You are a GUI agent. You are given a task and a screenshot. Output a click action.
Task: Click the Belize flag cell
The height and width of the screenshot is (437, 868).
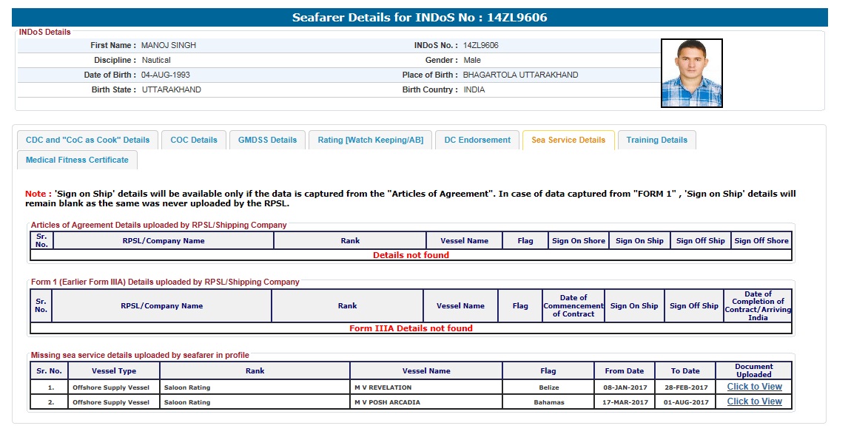coord(548,387)
